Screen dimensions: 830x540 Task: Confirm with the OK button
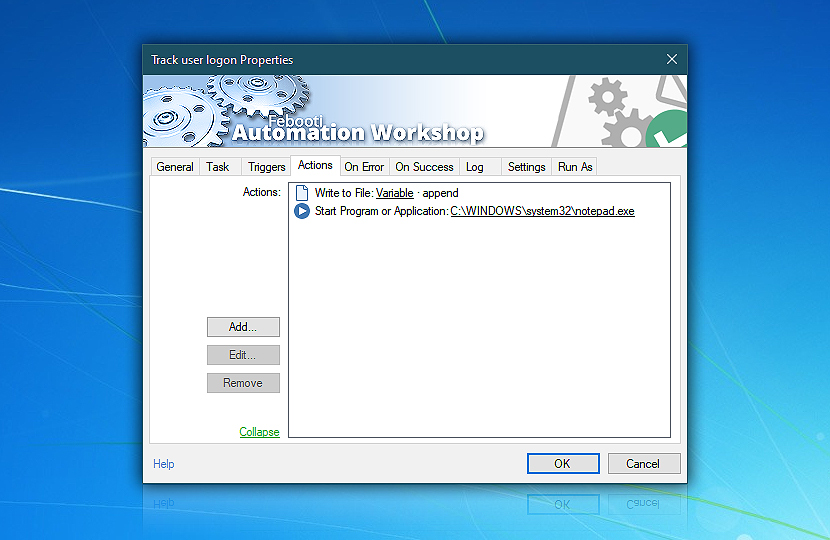(563, 464)
